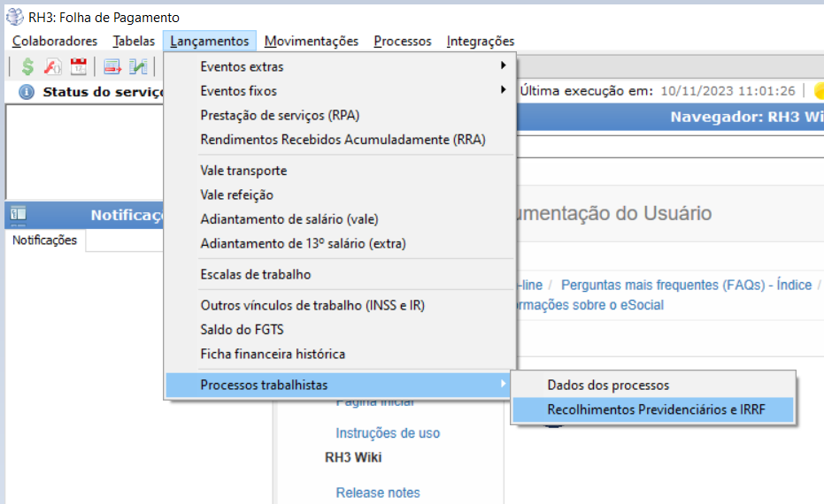Open the Colaboradores menu
This screenshot has height=504, width=824.
(x=55, y=41)
